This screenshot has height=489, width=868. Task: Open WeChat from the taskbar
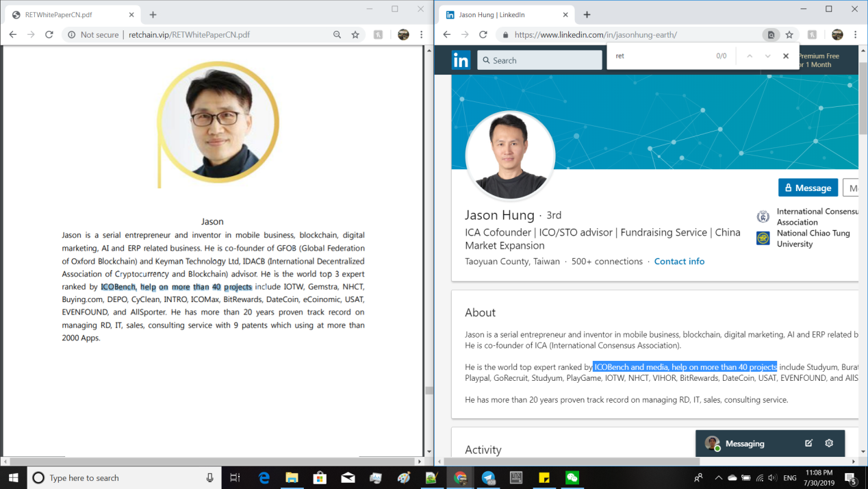(x=572, y=478)
